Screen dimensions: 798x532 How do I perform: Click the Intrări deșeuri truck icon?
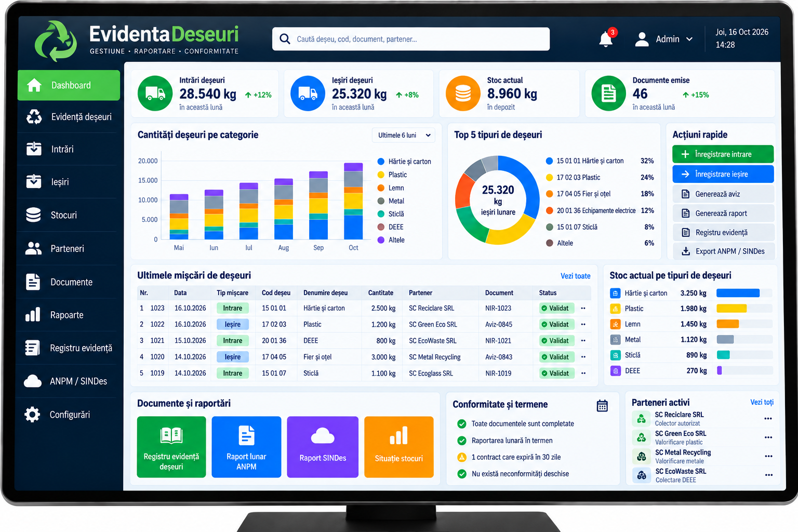155,94
